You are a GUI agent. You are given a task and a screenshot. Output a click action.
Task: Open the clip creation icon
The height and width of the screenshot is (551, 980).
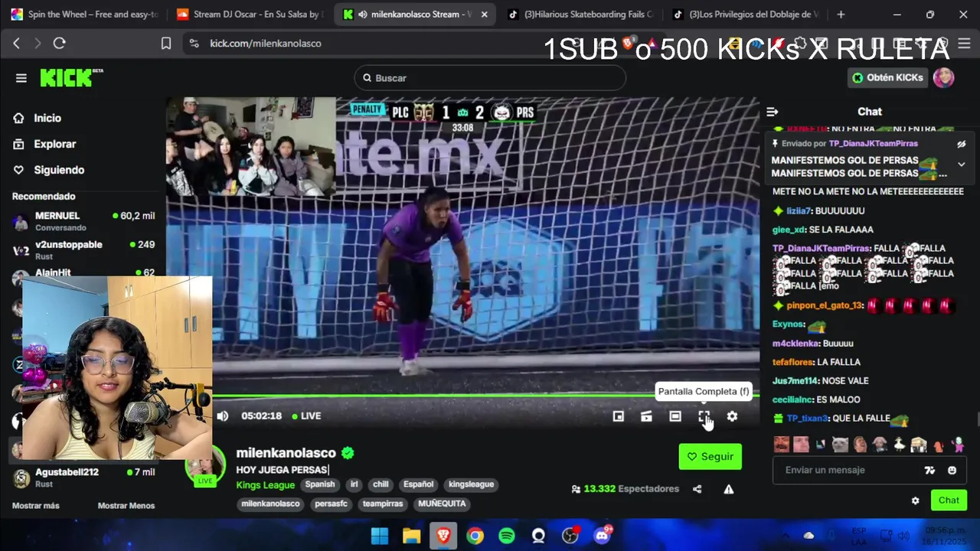click(x=647, y=416)
